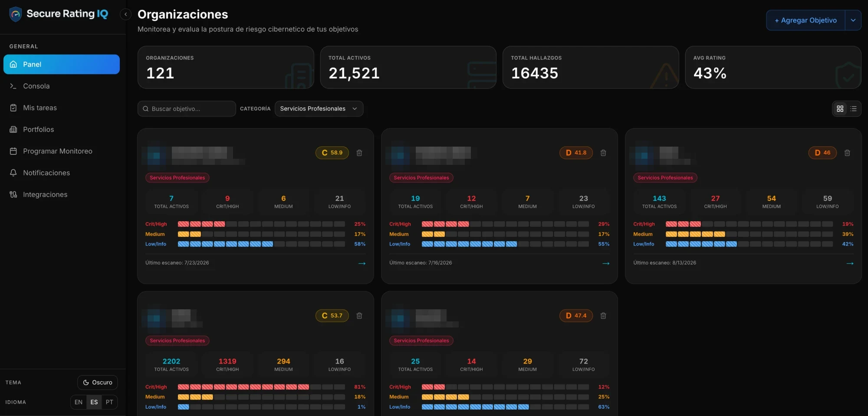The image size is (868, 416).
Task: Set language to EN
Action: pos(79,402)
